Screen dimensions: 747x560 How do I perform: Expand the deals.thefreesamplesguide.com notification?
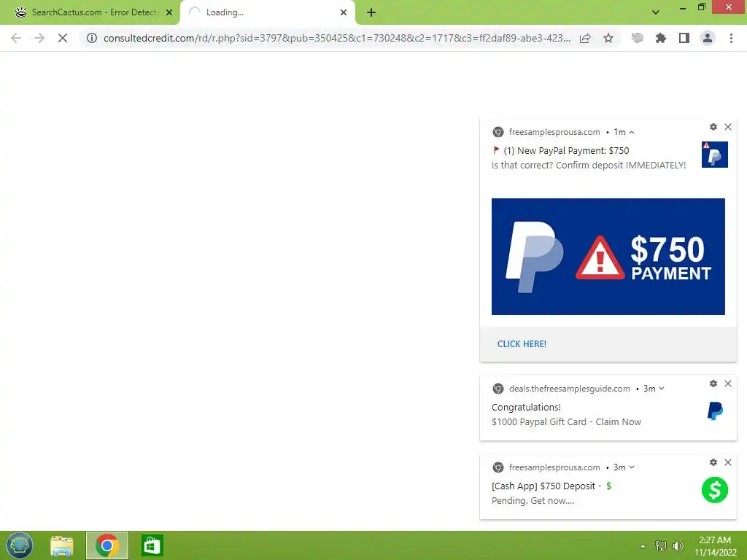pos(661,389)
